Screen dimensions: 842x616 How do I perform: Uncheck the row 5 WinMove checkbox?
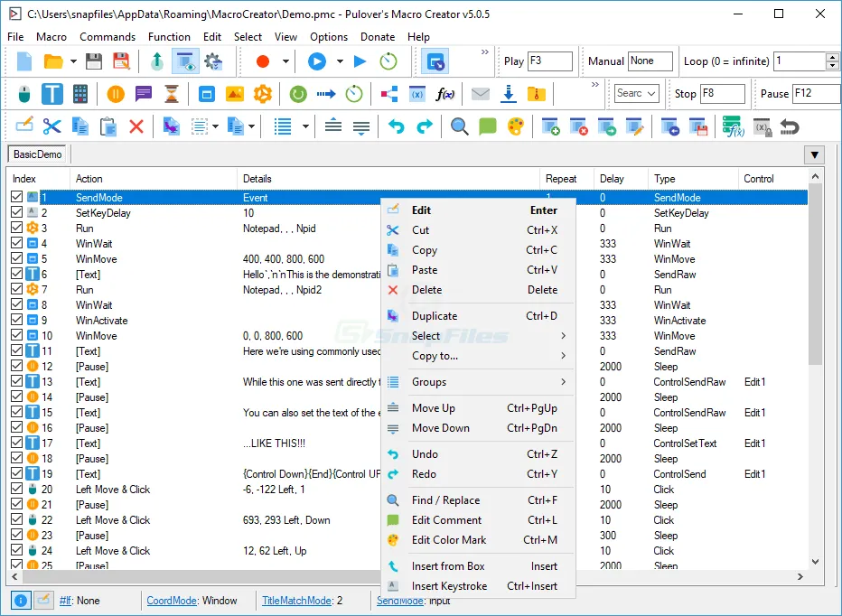[16, 258]
